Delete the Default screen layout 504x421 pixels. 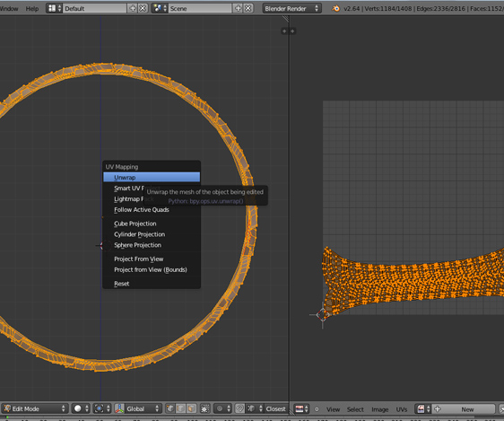pyautogui.click(x=143, y=8)
